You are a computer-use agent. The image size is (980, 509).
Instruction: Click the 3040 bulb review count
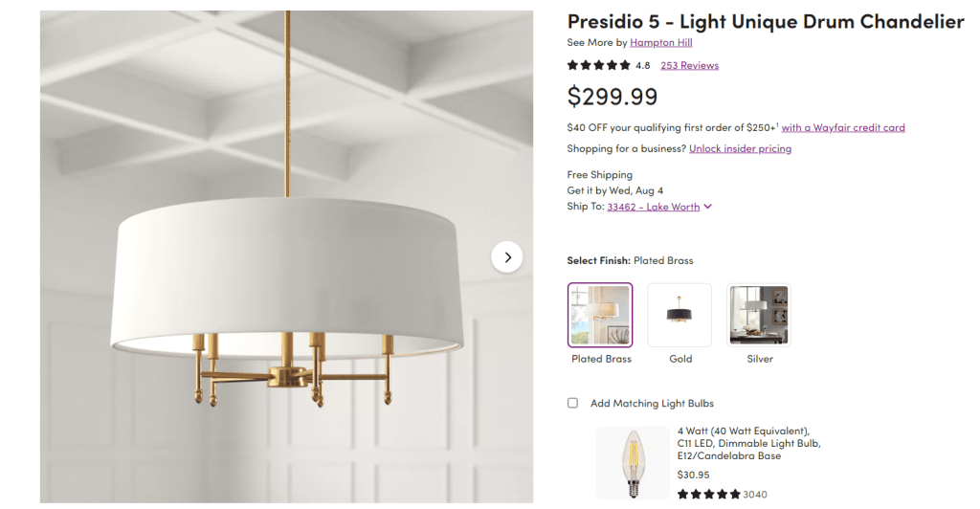tap(755, 495)
